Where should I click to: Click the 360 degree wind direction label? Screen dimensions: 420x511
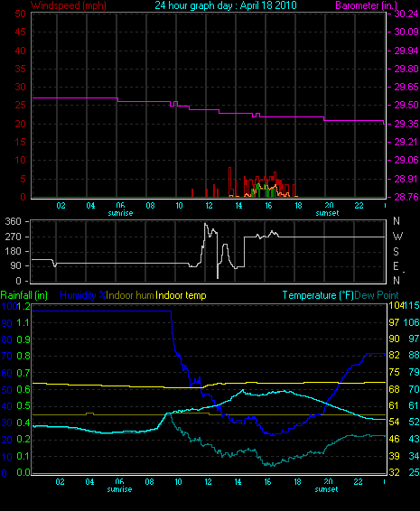[13, 221]
